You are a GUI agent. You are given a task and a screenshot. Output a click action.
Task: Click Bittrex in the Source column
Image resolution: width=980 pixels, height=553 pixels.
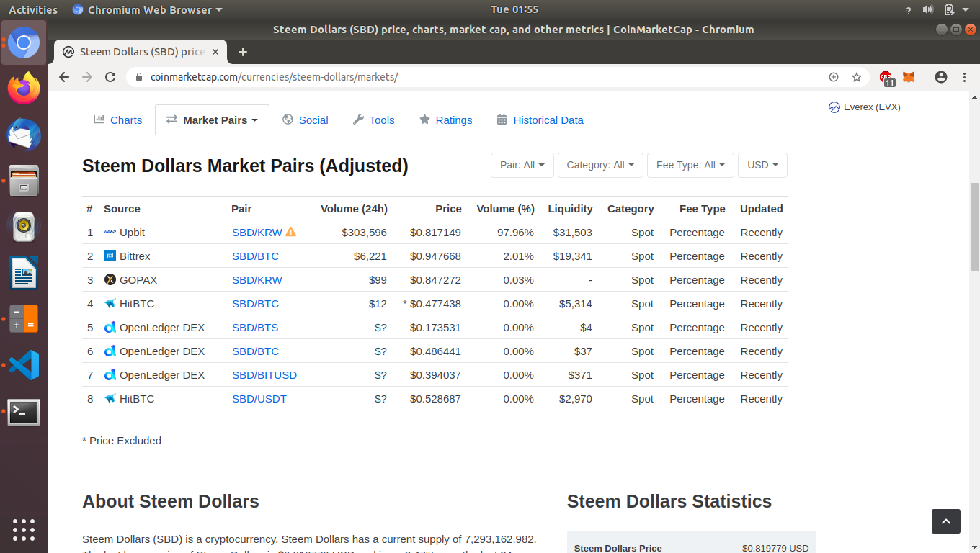tap(135, 256)
